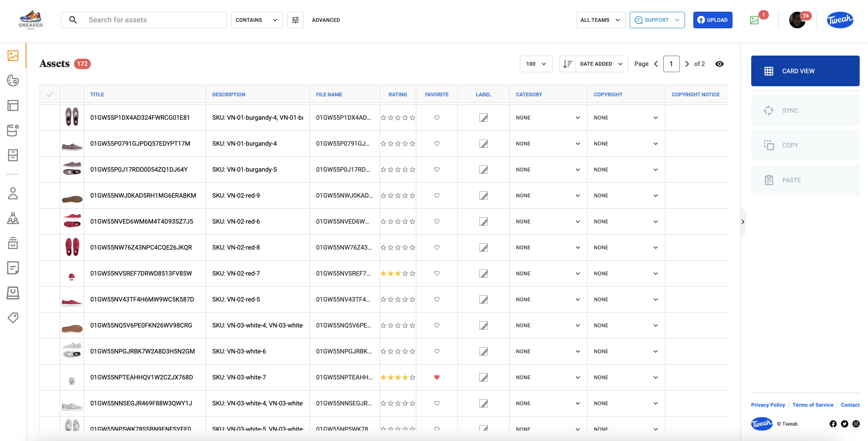This screenshot has width=868, height=441.
Task: Set fifth star rating for VN-03-white-7
Action: point(412,377)
